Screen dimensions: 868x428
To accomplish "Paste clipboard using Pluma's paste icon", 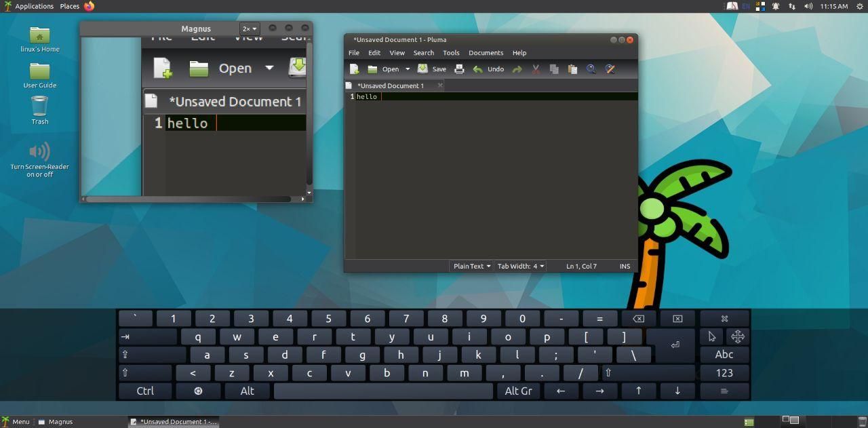I will [x=572, y=69].
